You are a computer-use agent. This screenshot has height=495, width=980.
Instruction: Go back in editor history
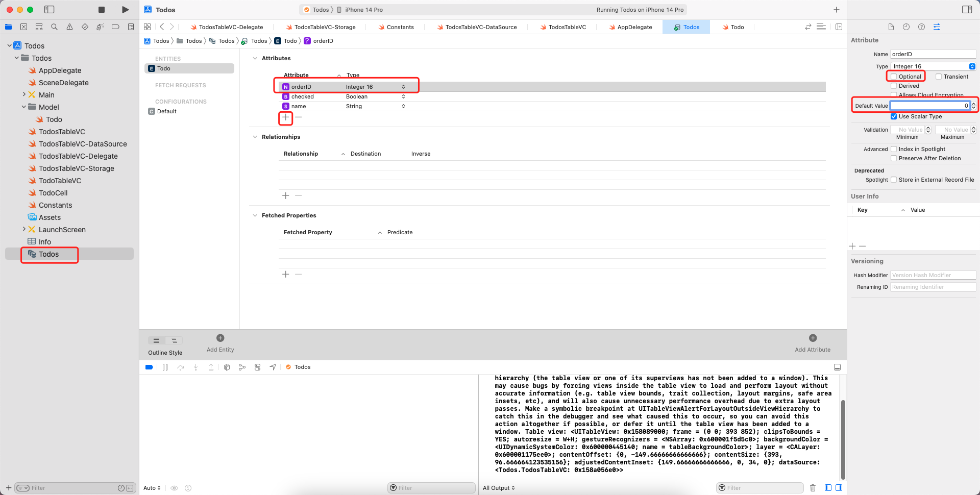pyautogui.click(x=162, y=27)
